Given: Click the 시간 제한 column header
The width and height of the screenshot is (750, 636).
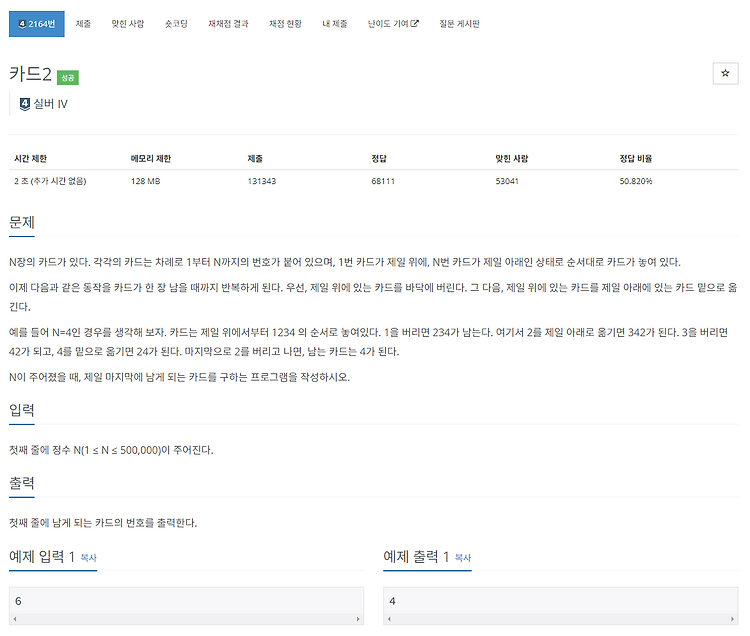Looking at the screenshot, I should [x=31, y=159].
